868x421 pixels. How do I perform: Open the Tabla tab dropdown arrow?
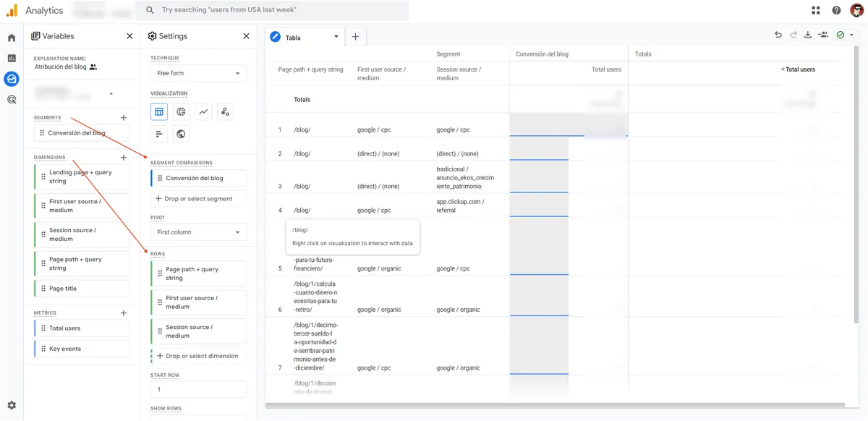tap(336, 37)
